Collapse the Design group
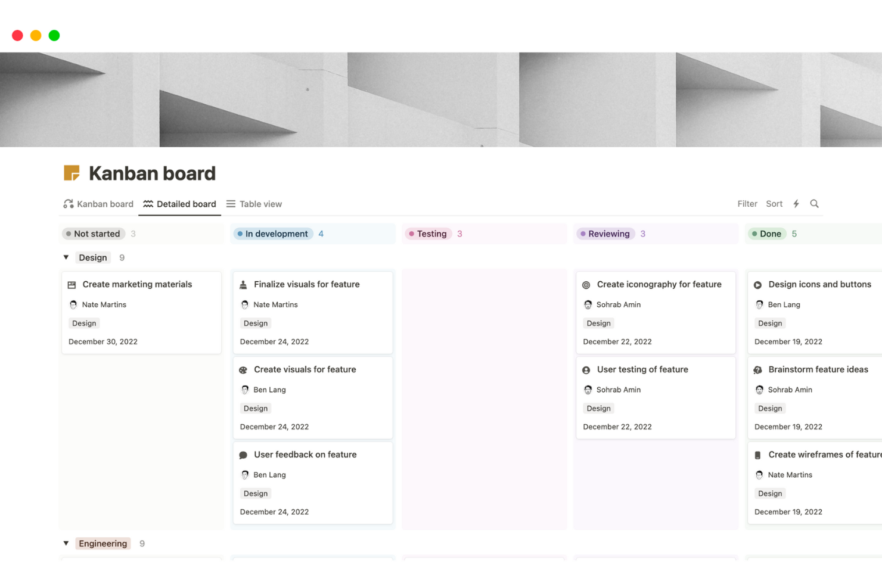882x588 pixels. [66, 257]
